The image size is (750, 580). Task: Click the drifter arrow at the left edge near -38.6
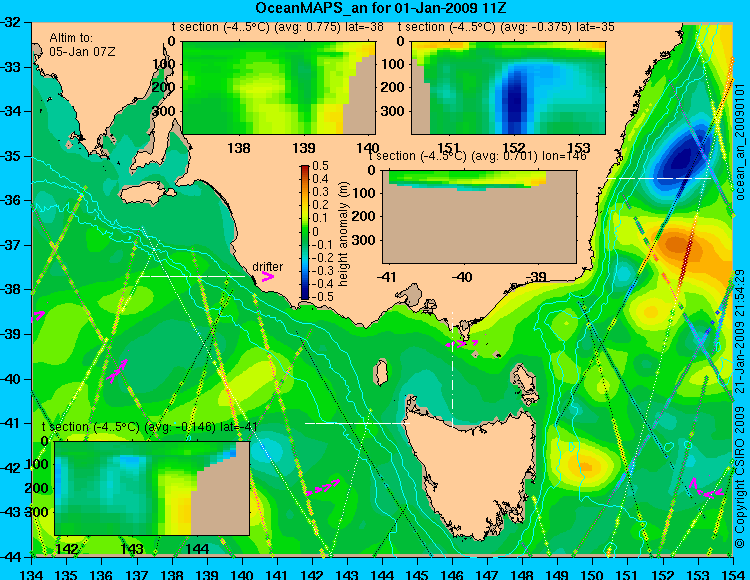tap(38, 316)
